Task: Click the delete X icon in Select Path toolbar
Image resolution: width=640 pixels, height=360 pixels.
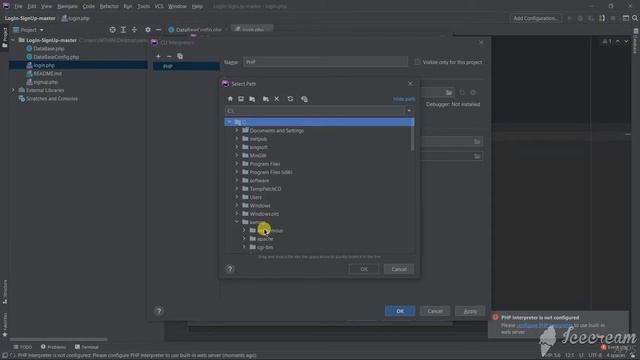Action: point(277,99)
